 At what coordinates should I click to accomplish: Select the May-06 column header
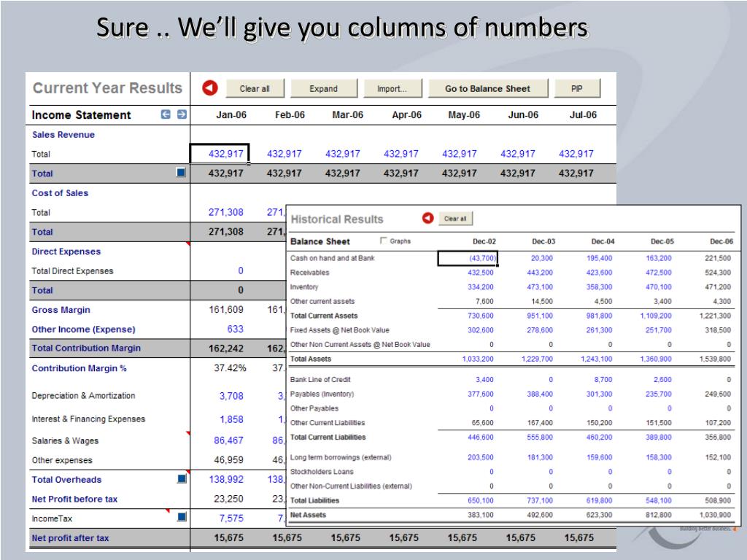464,114
